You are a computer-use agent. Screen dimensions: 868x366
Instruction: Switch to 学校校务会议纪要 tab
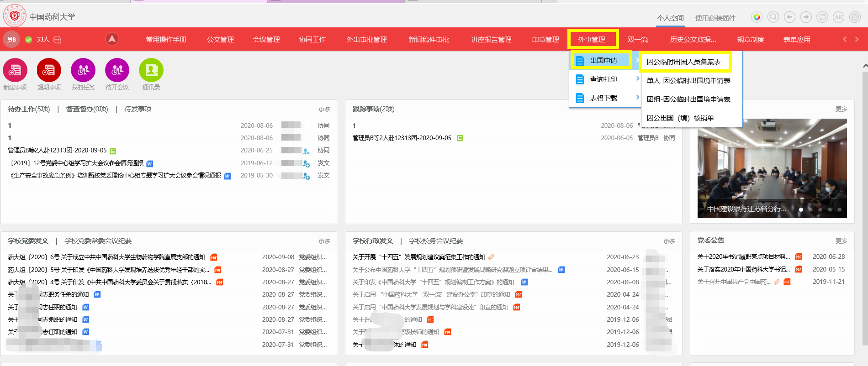(436, 241)
